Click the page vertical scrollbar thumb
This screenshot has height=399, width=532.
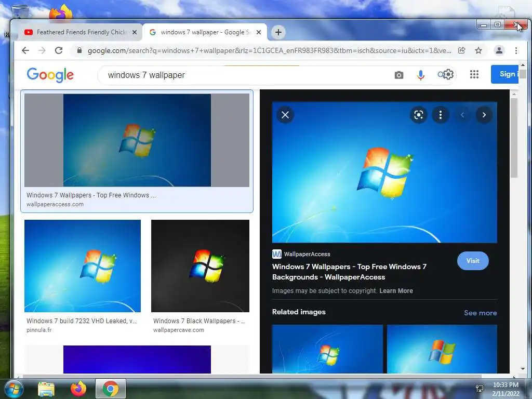pos(523,74)
